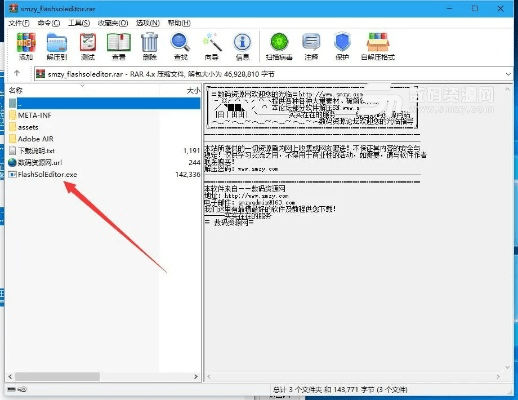Select the parent folder '..' row
The image size is (518, 400).
pyautogui.click(x=104, y=103)
